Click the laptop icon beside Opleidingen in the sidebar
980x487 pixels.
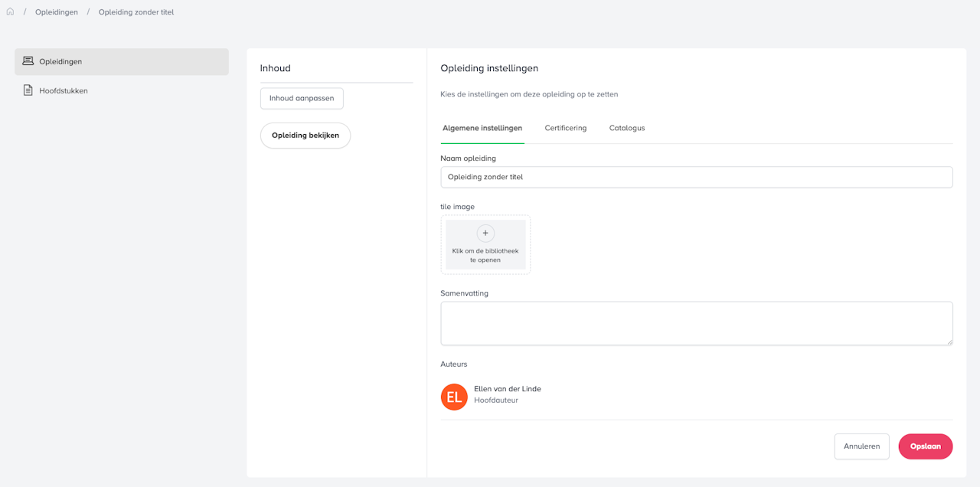[x=28, y=61]
